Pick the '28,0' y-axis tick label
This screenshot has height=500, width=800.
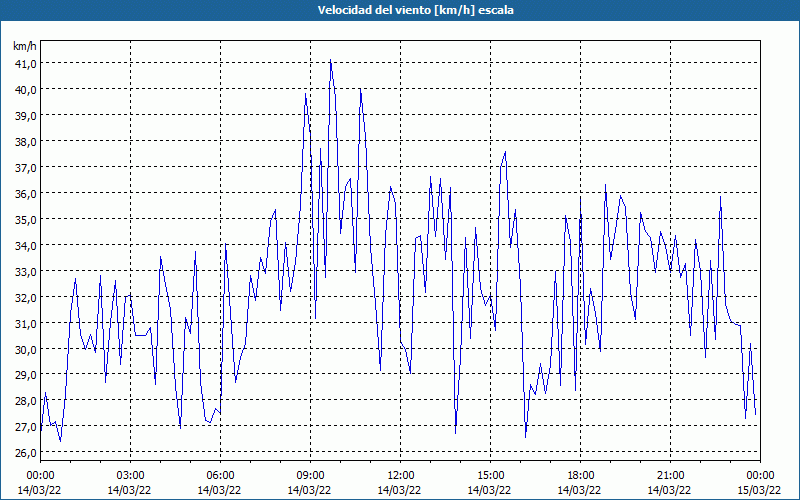(x=26, y=401)
